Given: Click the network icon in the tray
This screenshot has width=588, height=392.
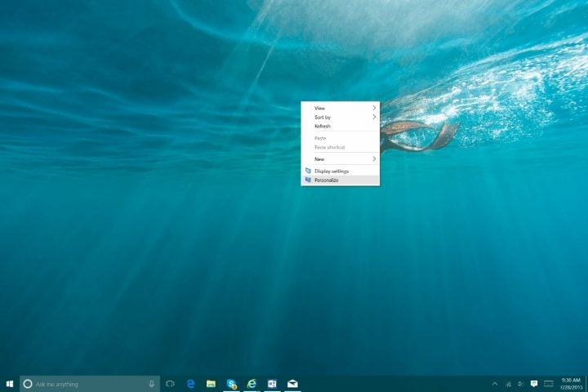Looking at the screenshot, I should (509, 384).
